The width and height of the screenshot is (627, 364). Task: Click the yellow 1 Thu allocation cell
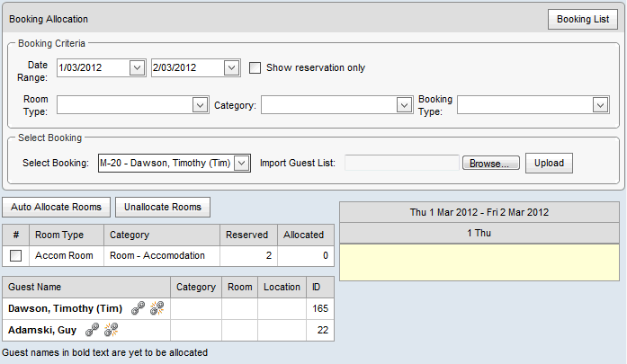(x=479, y=262)
